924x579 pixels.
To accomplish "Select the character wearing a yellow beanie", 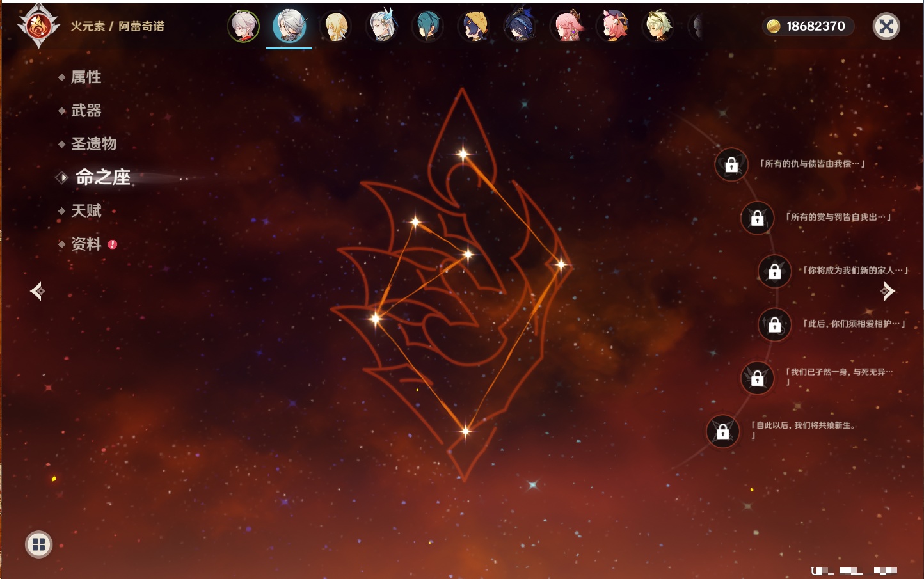I will point(474,26).
